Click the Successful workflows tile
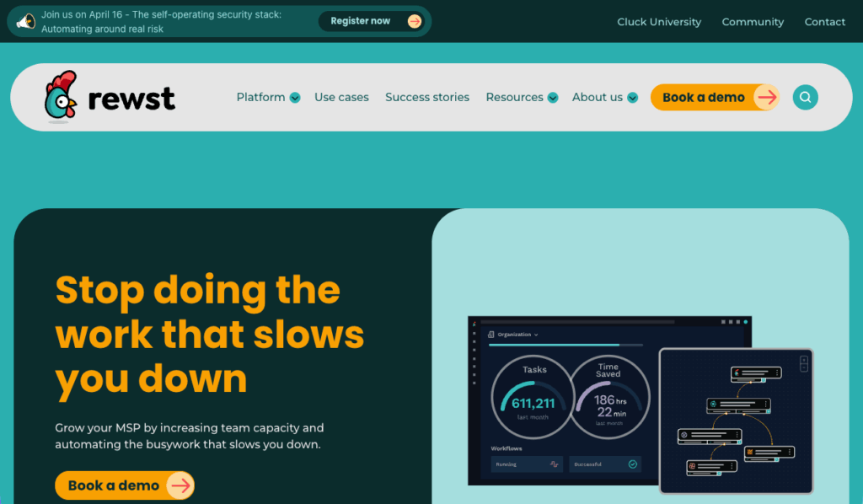The width and height of the screenshot is (863, 504). (x=605, y=464)
